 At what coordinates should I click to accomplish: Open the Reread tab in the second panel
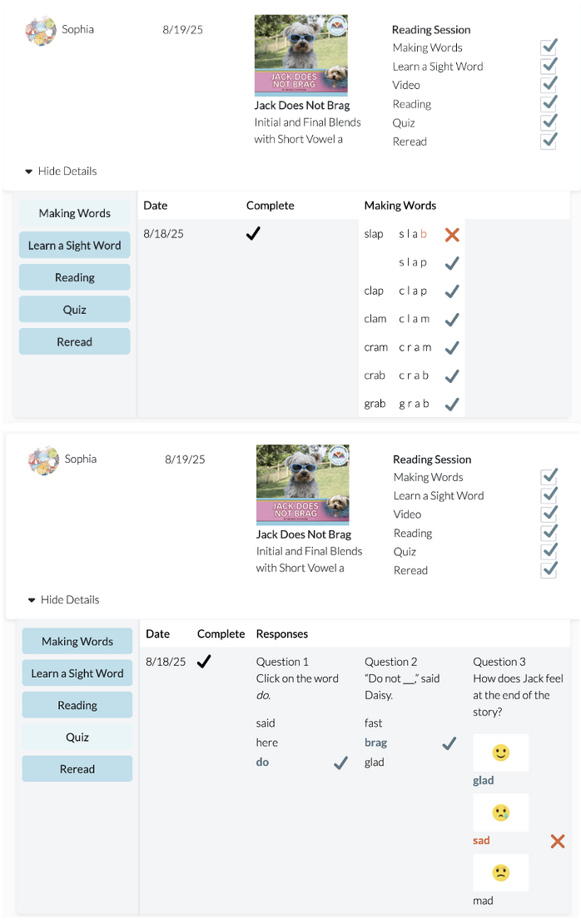pyautogui.click(x=77, y=768)
